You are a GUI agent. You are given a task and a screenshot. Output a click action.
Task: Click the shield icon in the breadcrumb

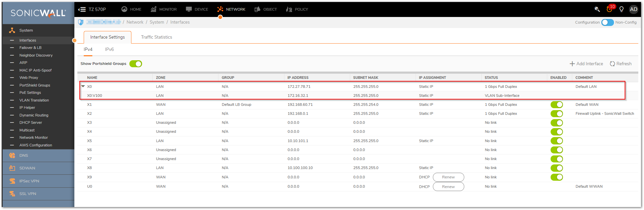(x=81, y=22)
